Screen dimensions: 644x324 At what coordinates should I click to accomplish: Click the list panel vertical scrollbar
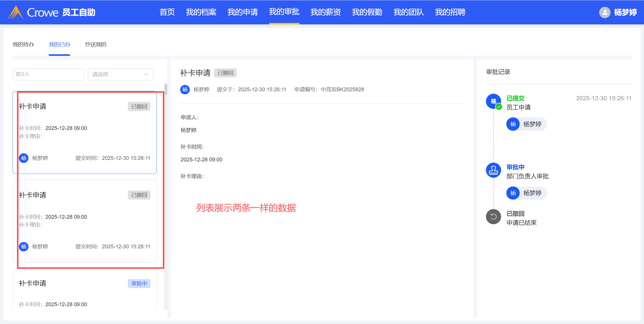pyautogui.click(x=166, y=89)
